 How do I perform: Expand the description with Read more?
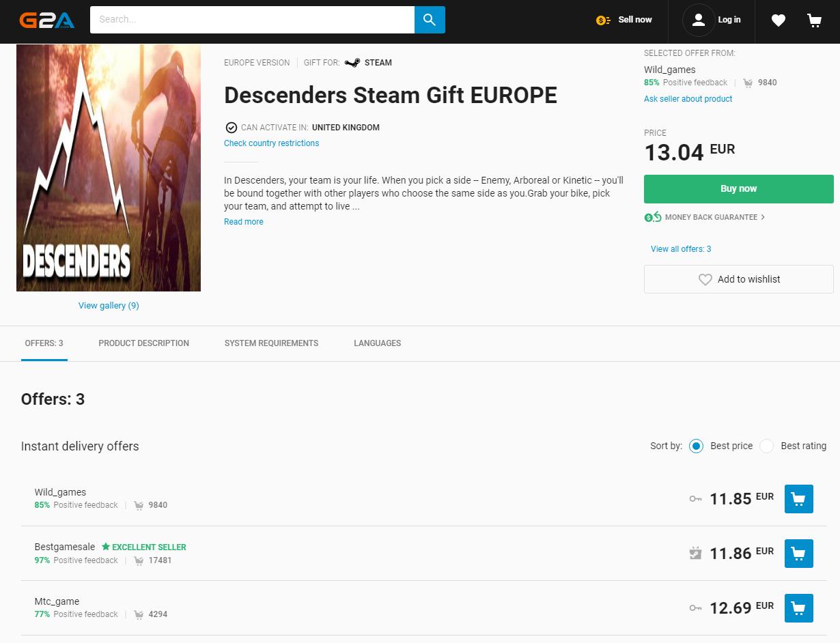(x=243, y=221)
